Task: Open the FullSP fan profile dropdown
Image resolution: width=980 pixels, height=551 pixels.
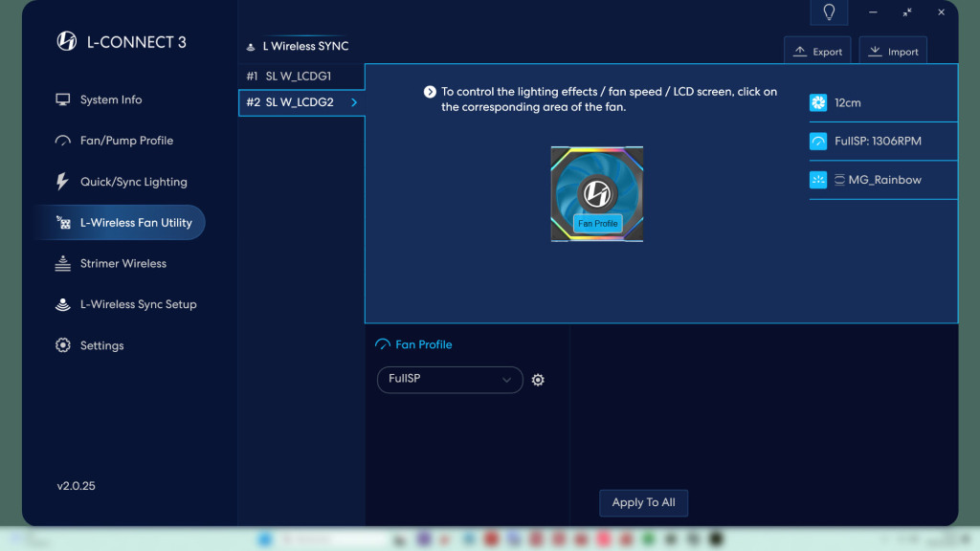Action: tap(450, 380)
